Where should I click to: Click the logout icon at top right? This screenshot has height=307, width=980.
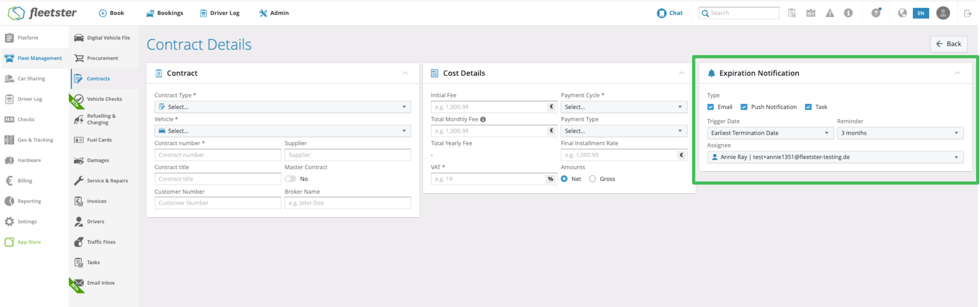(x=968, y=13)
